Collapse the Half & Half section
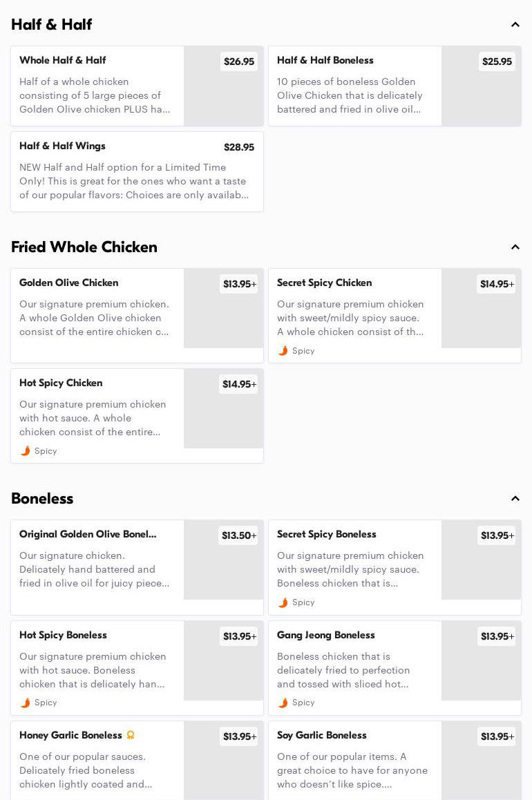Viewport: 532px width, 800px height. pos(515,25)
